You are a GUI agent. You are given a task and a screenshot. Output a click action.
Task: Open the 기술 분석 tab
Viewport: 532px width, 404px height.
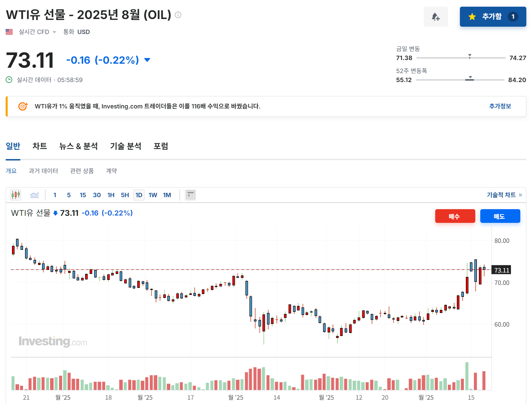pyautogui.click(x=125, y=146)
